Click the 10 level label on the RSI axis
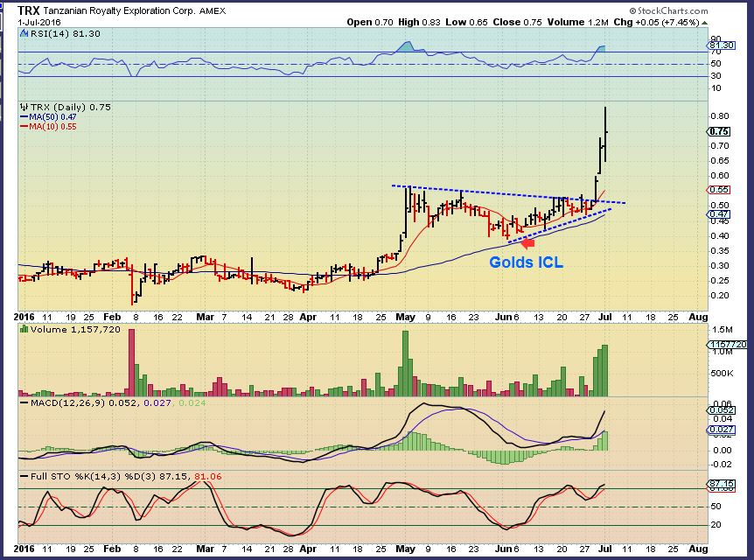The image size is (754, 560). point(716,88)
